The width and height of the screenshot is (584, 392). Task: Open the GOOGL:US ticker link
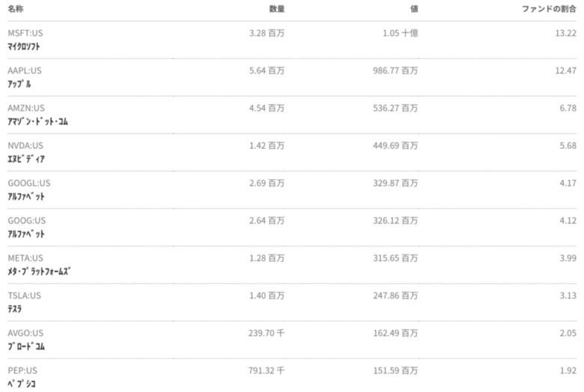(29, 183)
